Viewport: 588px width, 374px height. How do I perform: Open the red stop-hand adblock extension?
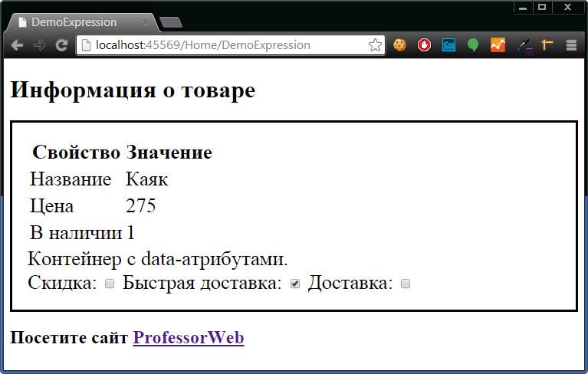424,45
